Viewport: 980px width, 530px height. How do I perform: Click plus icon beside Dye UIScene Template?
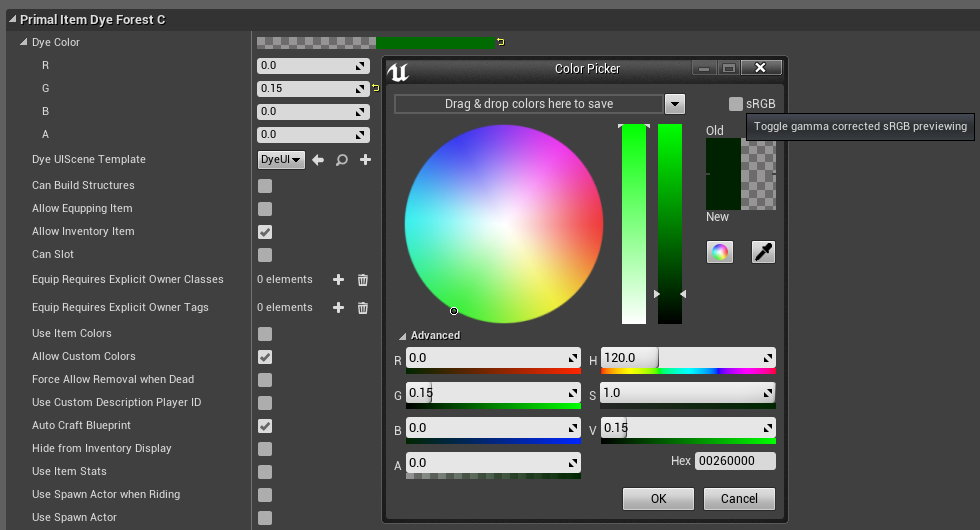(365, 160)
